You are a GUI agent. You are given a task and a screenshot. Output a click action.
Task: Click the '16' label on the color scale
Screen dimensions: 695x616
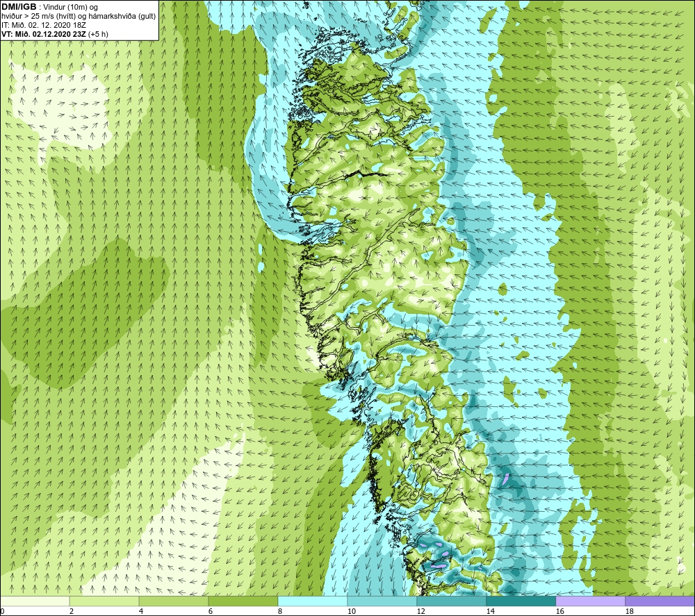559,612
